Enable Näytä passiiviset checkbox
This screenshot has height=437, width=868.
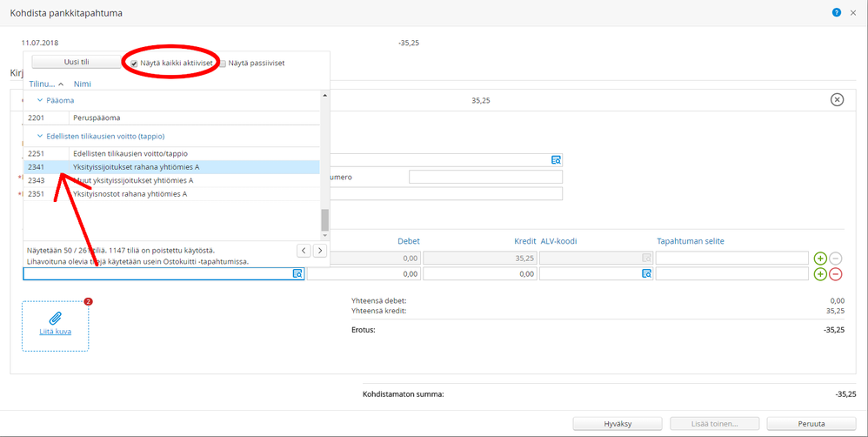[224, 64]
